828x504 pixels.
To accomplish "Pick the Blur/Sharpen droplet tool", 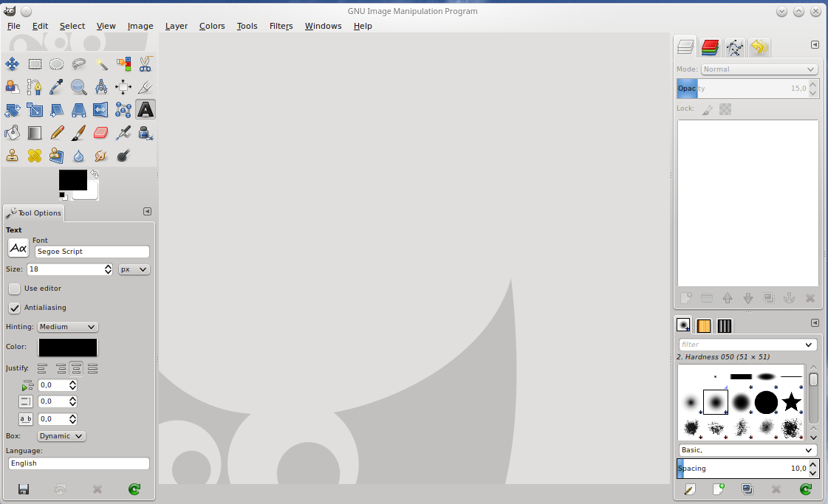I will click(x=79, y=156).
